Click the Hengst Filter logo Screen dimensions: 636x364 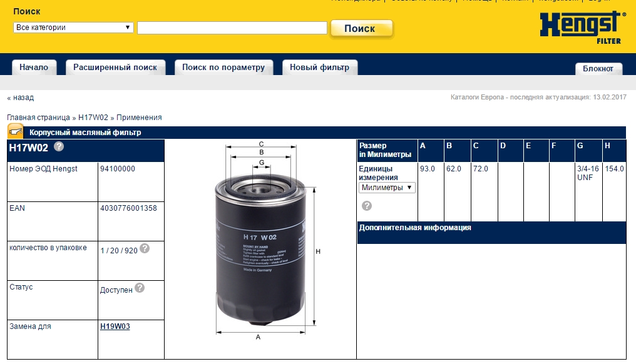point(582,28)
